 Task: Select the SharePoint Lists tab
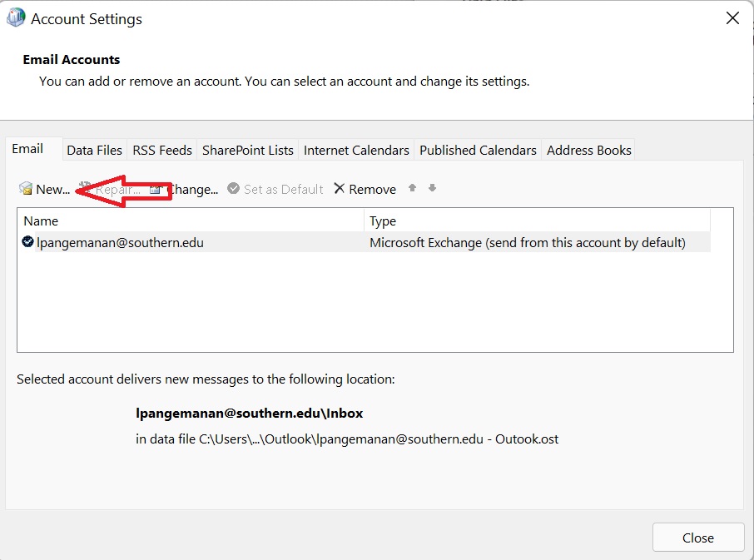click(x=247, y=150)
